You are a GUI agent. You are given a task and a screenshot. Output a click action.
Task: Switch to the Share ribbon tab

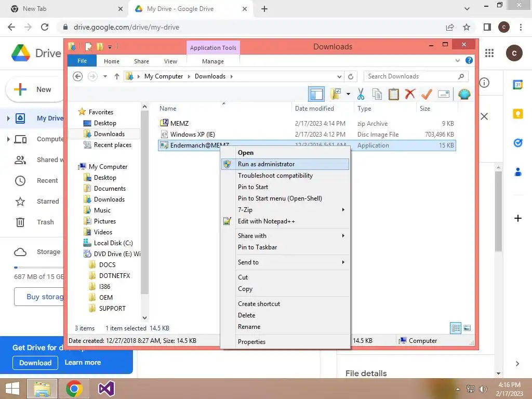coord(141,61)
